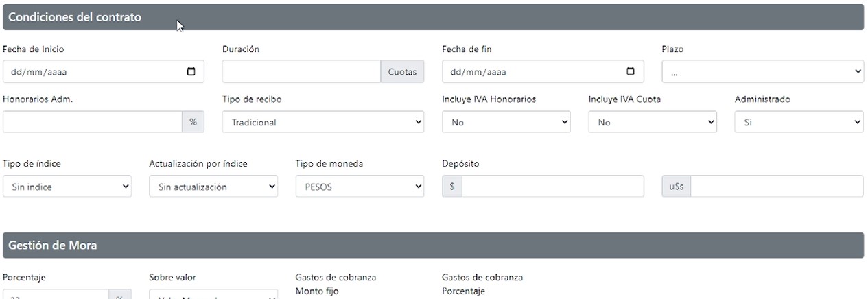Click the Tipo de moneda label
868x299 pixels.
[x=329, y=164]
